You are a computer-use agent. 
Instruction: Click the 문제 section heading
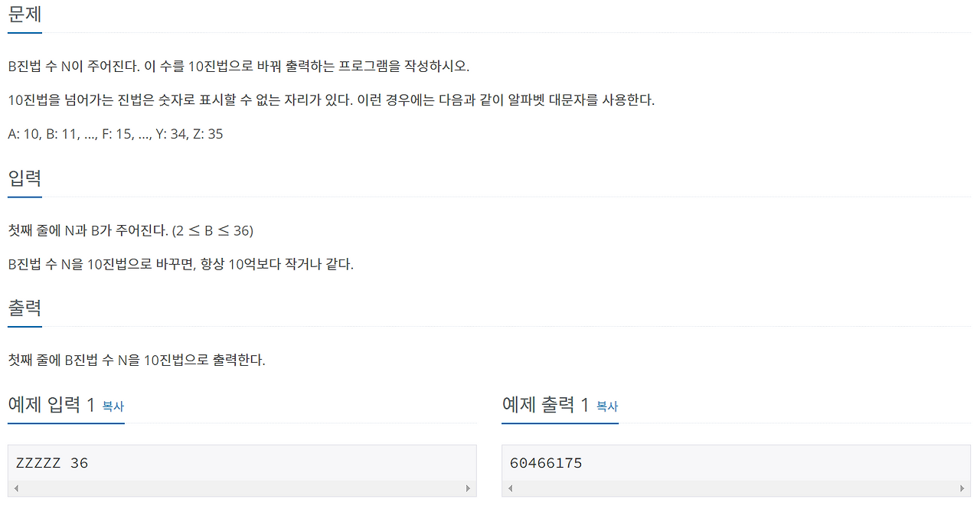pyautogui.click(x=24, y=14)
